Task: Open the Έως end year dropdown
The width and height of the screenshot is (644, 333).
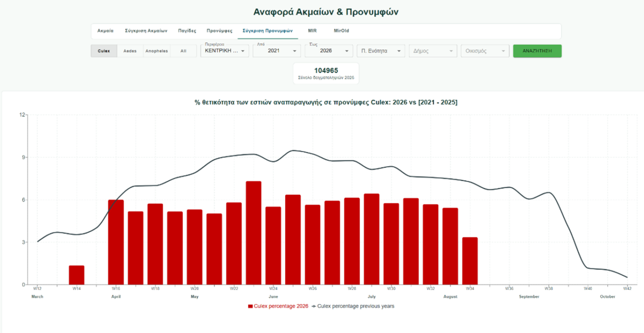Action: pos(329,51)
